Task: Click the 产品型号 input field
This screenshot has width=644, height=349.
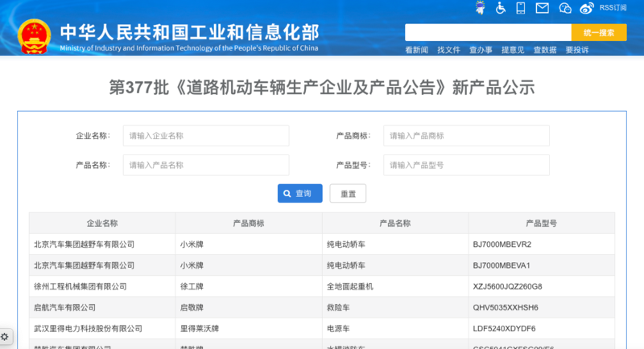Action: pyautogui.click(x=466, y=165)
